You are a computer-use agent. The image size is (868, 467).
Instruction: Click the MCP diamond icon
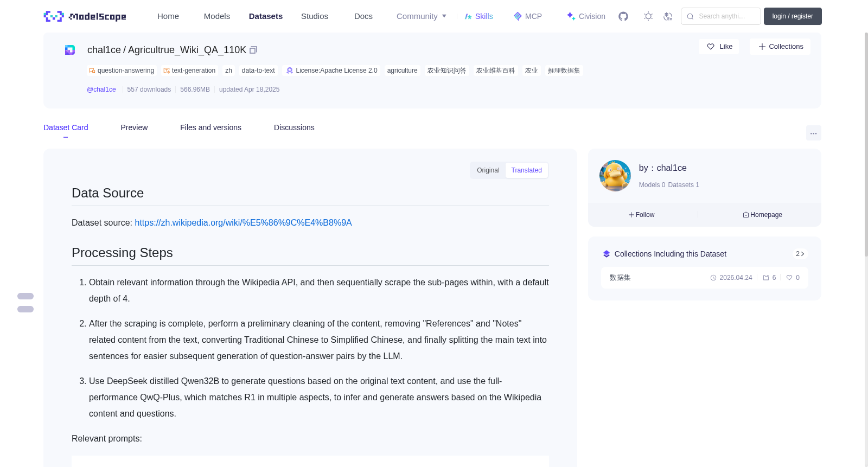point(518,16)
